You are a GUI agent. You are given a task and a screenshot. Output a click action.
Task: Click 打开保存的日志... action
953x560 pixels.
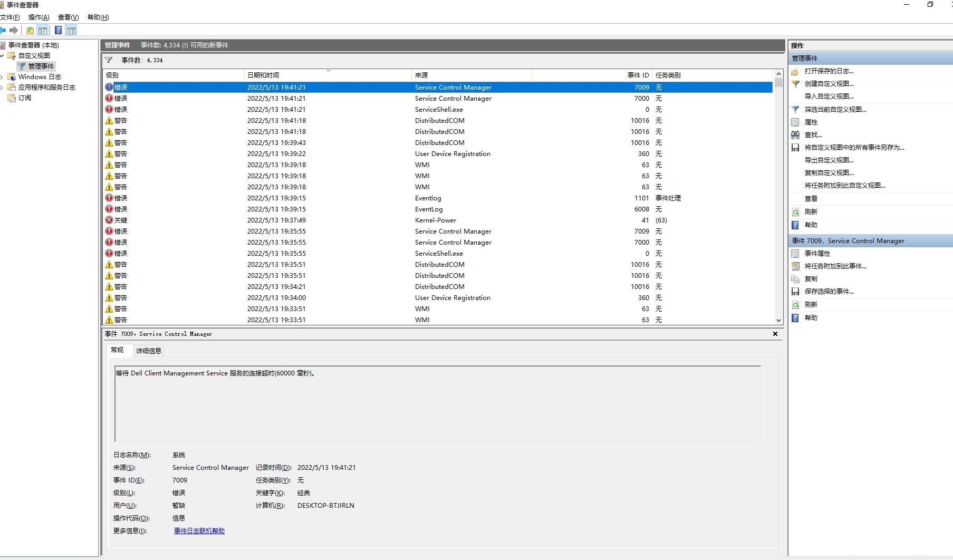coord(829,71)
